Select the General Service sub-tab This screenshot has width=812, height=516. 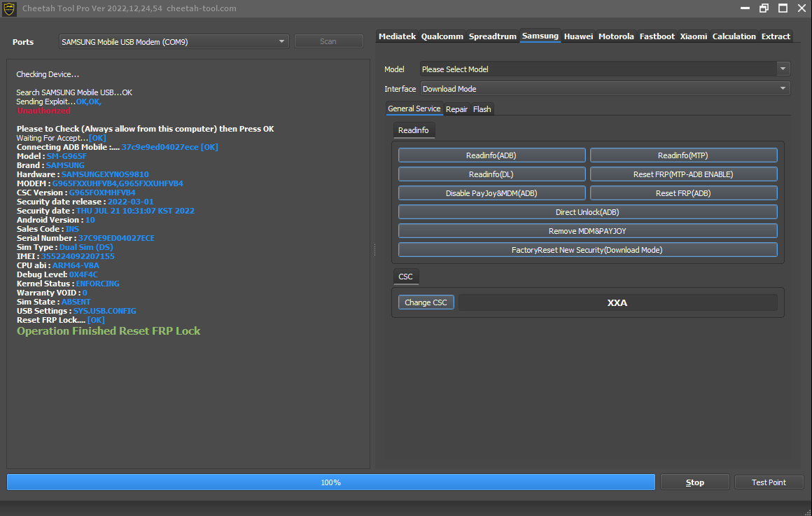[414, 109]
